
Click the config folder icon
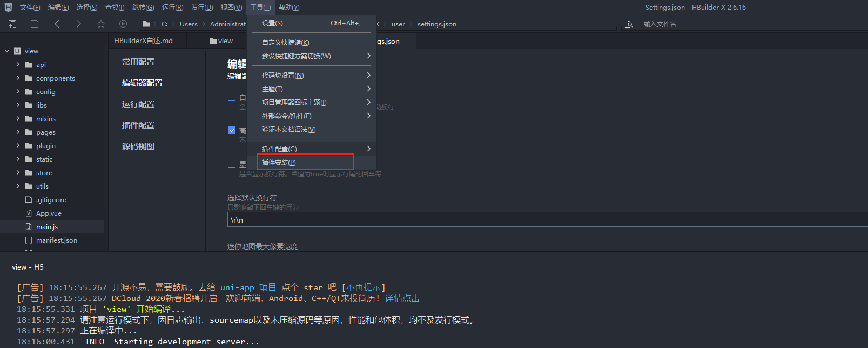(29, 91)
